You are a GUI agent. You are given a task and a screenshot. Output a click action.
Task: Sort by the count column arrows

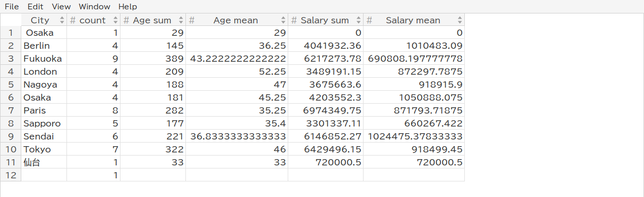point(115,20)
